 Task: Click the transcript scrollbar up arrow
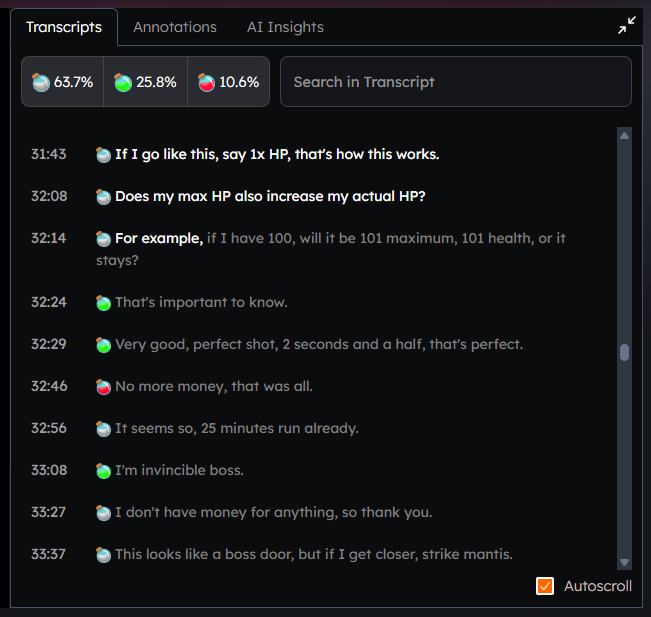tap(624, 136)
